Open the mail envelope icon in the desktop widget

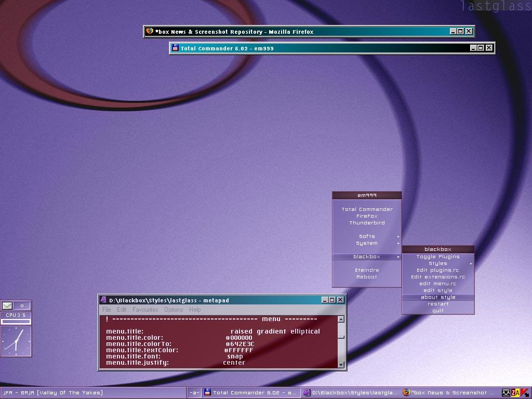(x=7, y=305)
